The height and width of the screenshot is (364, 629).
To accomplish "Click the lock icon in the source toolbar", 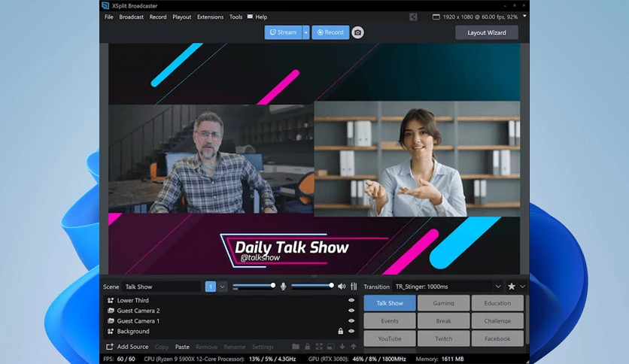I will point(307,347).
